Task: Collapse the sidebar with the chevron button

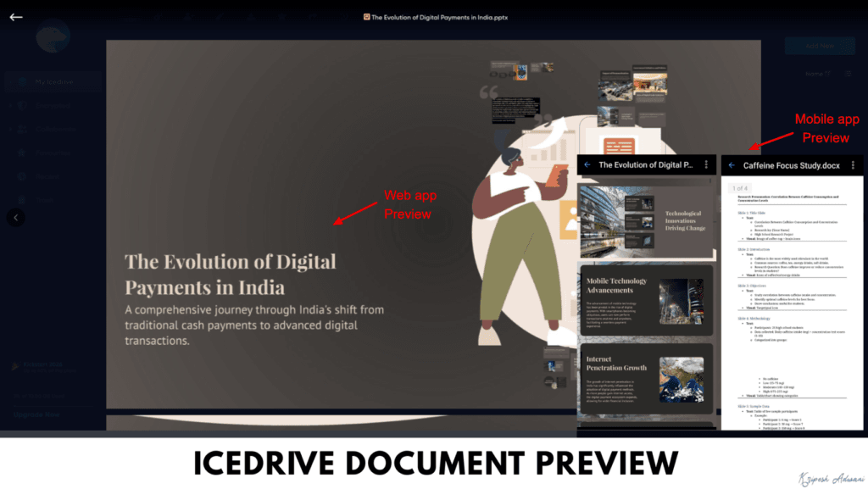Action: click(16, 218)
